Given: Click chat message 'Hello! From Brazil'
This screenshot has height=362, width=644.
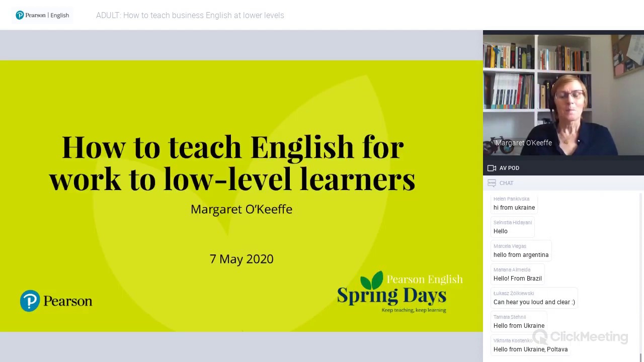Looking at the screenshot, I should coord(518,279).
